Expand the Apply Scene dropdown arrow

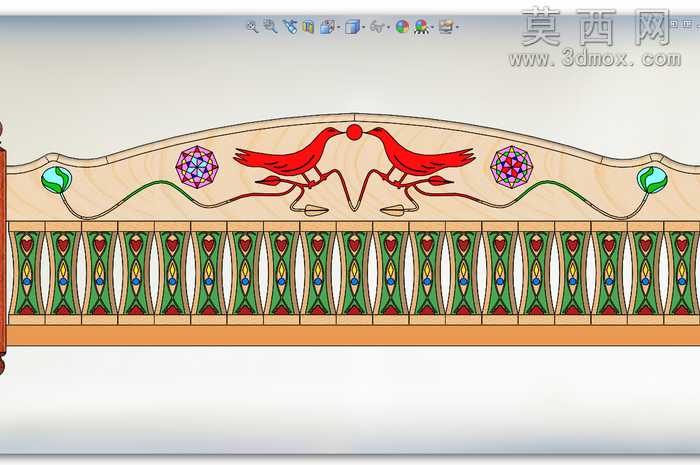click(x=432, y=27)
